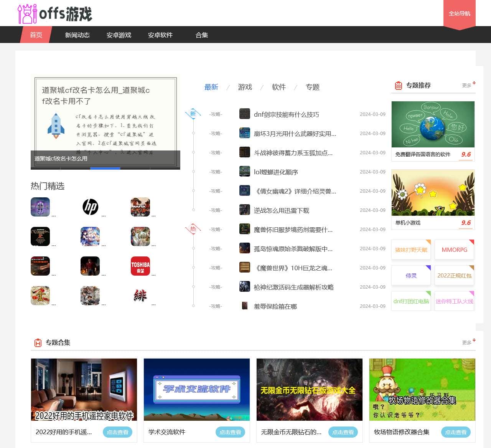Click the red Toshiba app icon
This screenshot has height=448, width=491.
click(140, 266)
